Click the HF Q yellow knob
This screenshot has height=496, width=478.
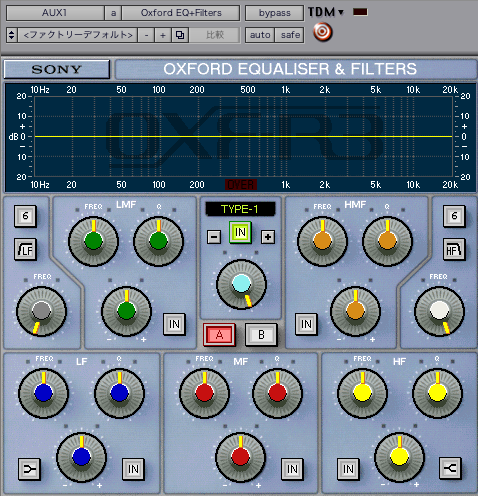click(437, 393)
